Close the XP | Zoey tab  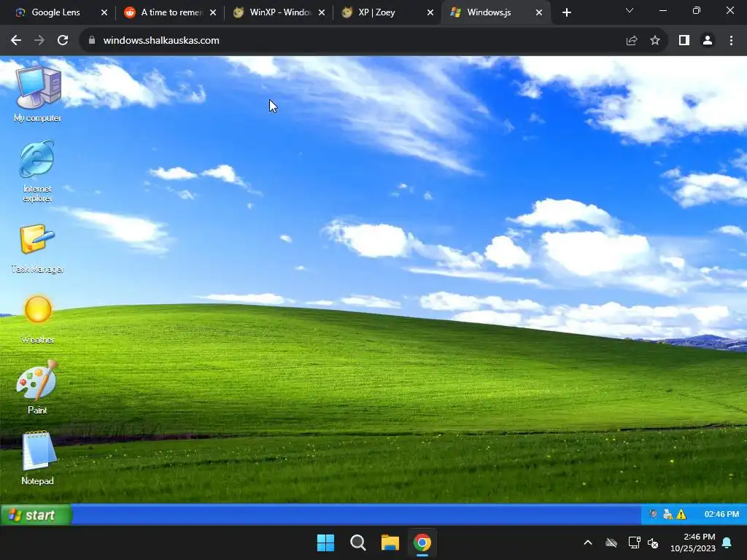430,12
